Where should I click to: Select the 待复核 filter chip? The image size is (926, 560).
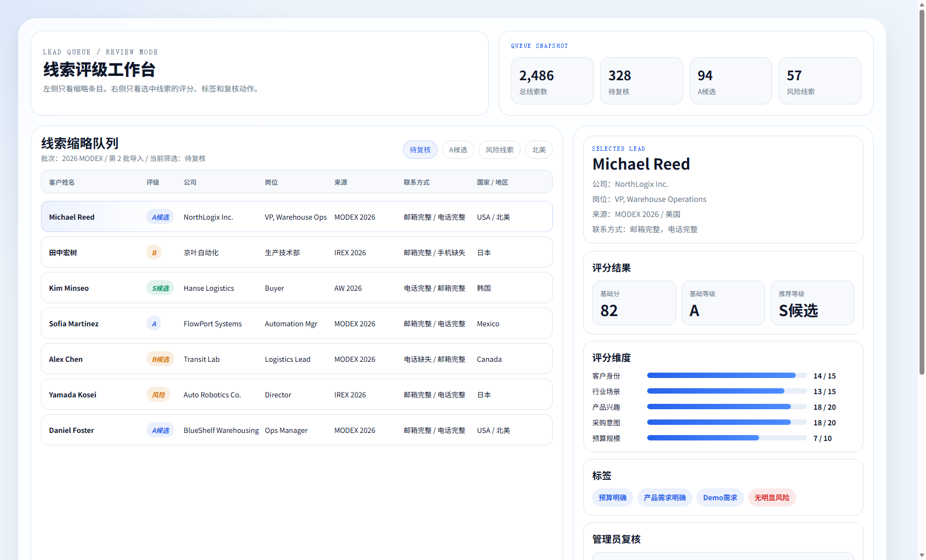420,150
